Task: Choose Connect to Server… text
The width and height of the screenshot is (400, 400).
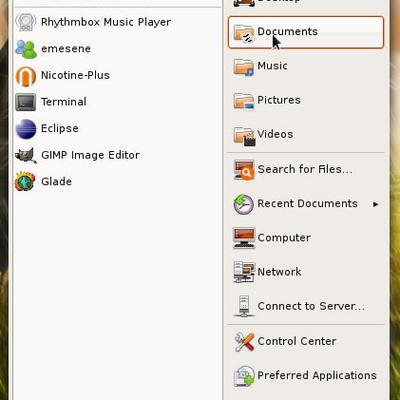Action: coord(311,306)
